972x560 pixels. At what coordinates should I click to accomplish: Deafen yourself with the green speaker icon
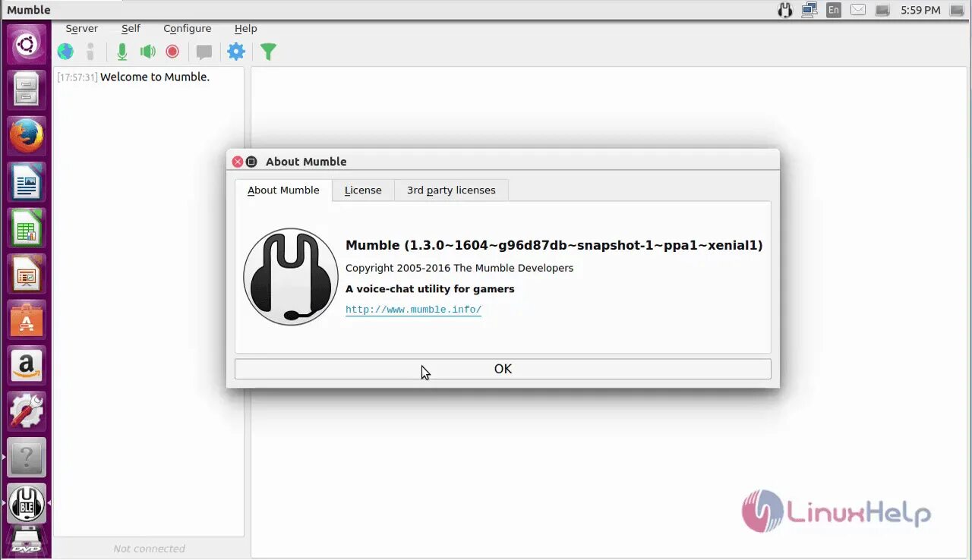[x=147, y=52]
